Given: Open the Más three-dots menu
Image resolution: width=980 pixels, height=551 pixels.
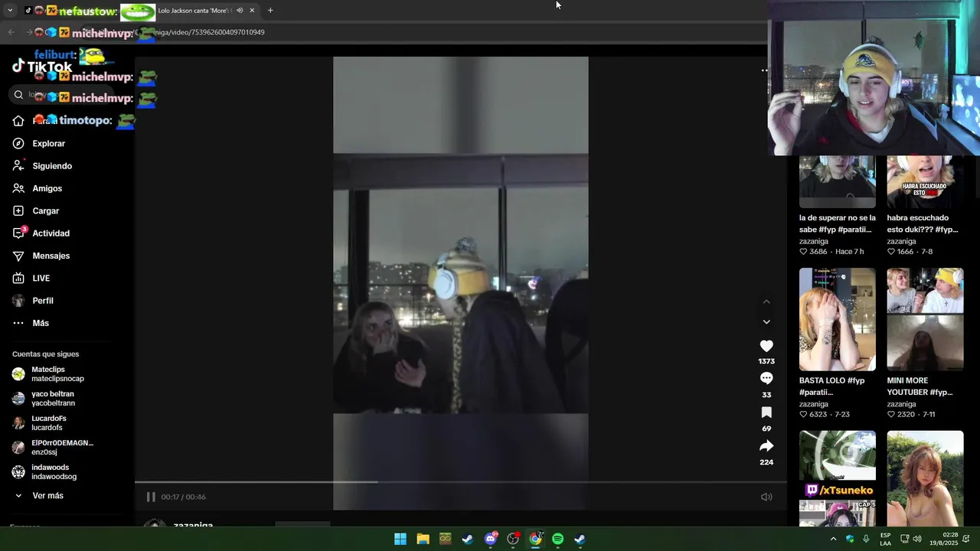Looking at the screenshot, I should [18, 323].
